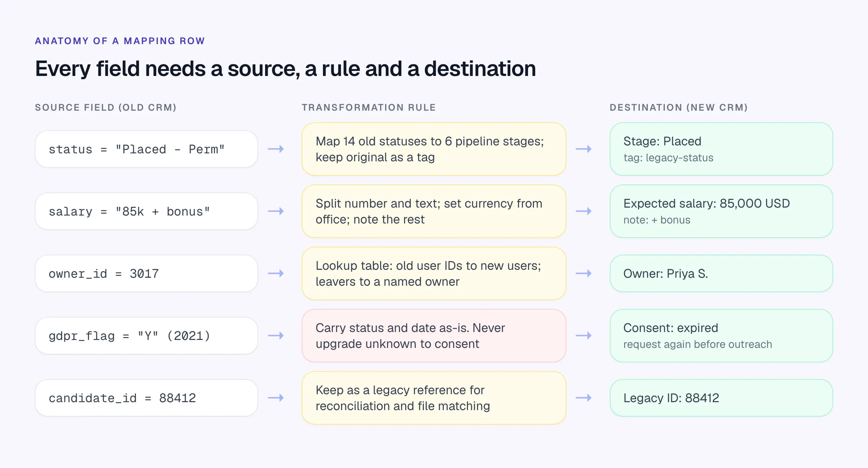This screenshot has height=468, width=868.
Task: Click the candidate_id = 88412 source box
Action: (146, 398)
